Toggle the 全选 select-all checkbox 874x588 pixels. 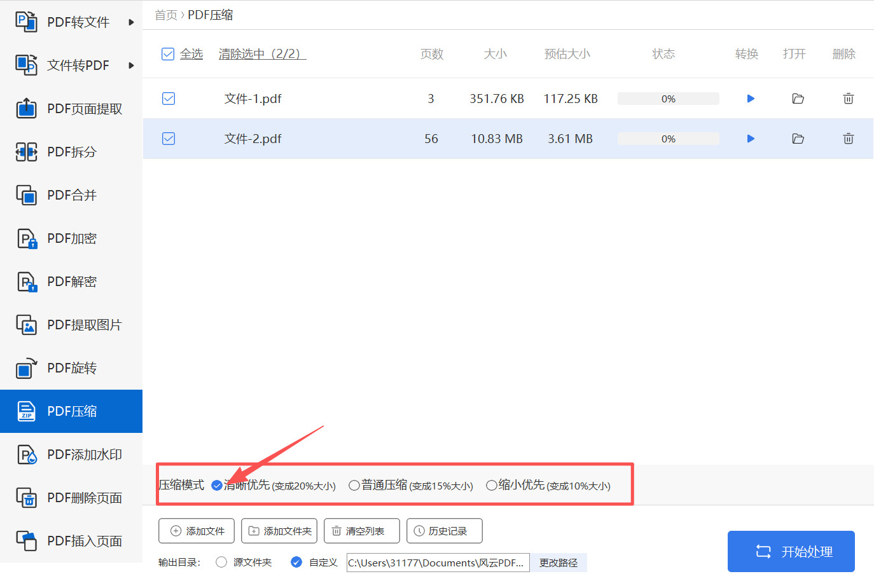pyautogui.click(x=168, y=54)
